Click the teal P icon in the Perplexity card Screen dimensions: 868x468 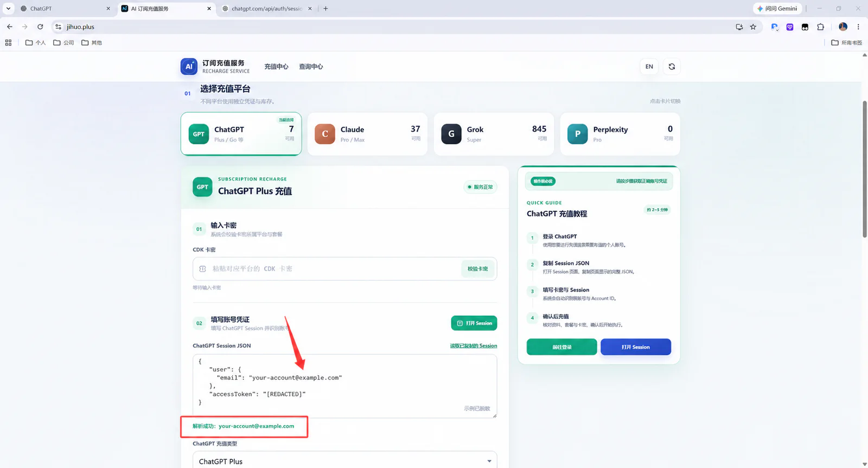(x=578, y=134)
